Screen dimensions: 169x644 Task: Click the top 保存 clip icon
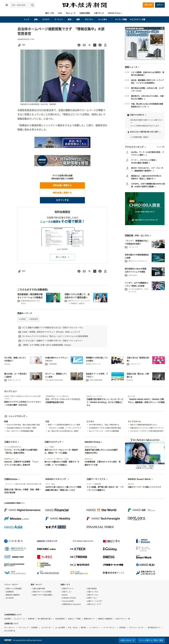click(19, 45)
